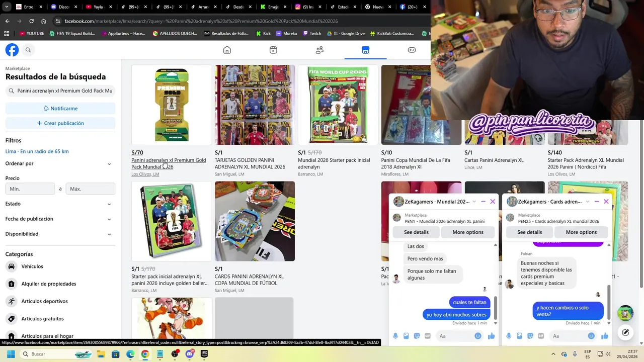This screenshot has height=362, width=644.
Task: Open the Twitch bookmark
Action: tap(312, 33)
